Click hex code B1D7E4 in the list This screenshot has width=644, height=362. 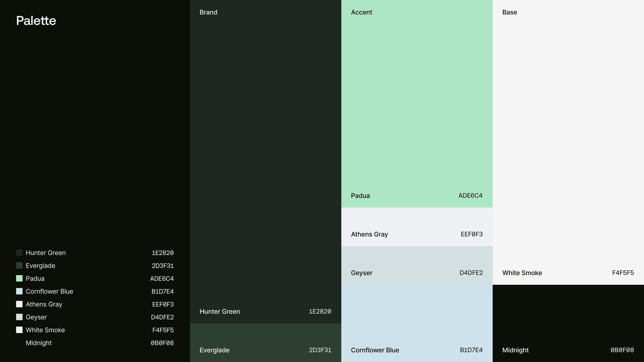click(x=163, y=291)
